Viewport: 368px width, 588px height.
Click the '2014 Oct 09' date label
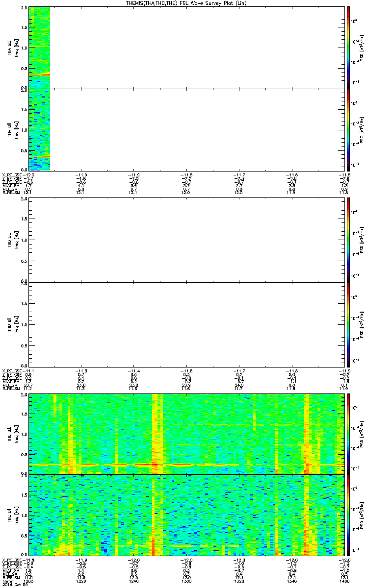click(x=15, y=585)
